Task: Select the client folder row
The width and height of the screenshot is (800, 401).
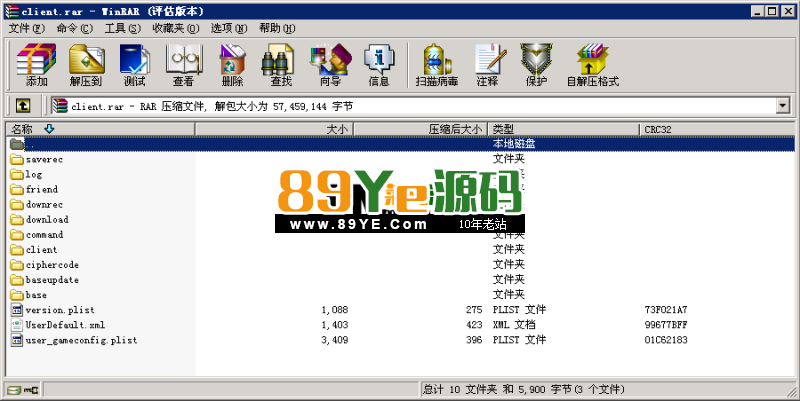Action: tap(401, 249)
